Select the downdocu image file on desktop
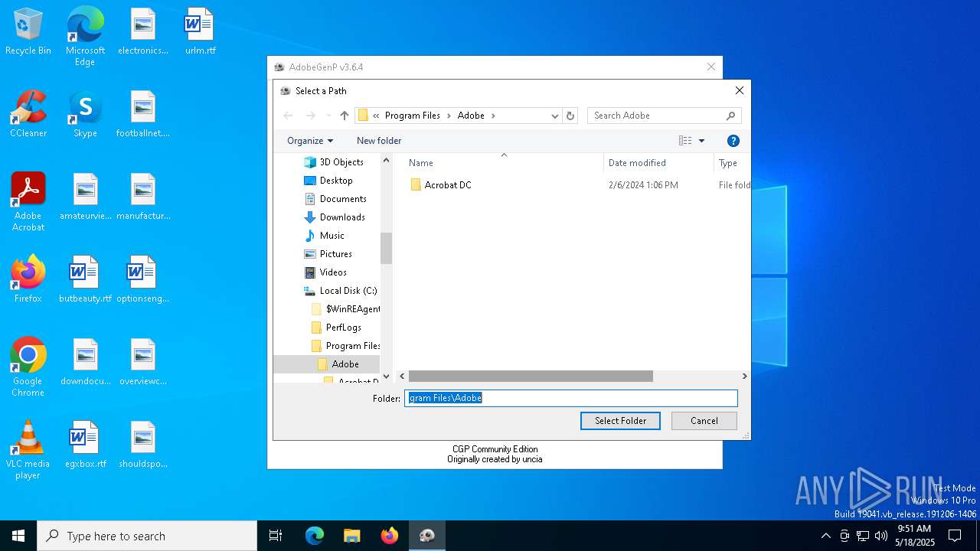This screenshot has width=980, height=551. pos(86,363)
